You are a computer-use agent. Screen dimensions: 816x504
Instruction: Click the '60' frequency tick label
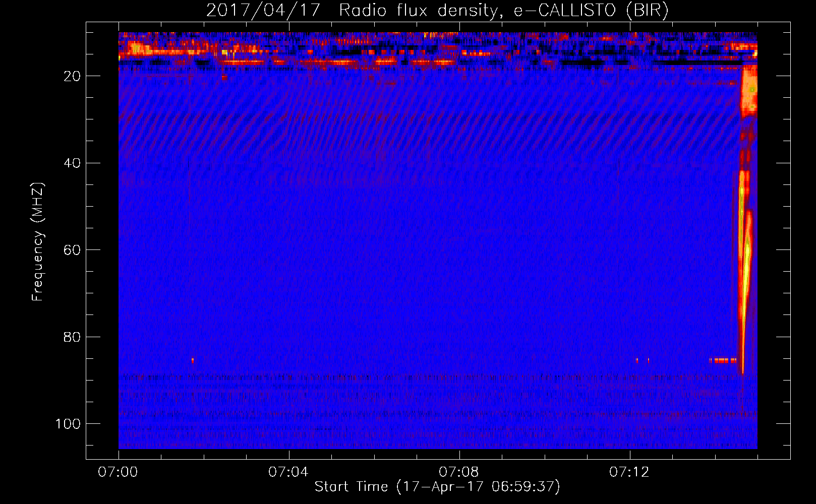(x=72, y=250)
